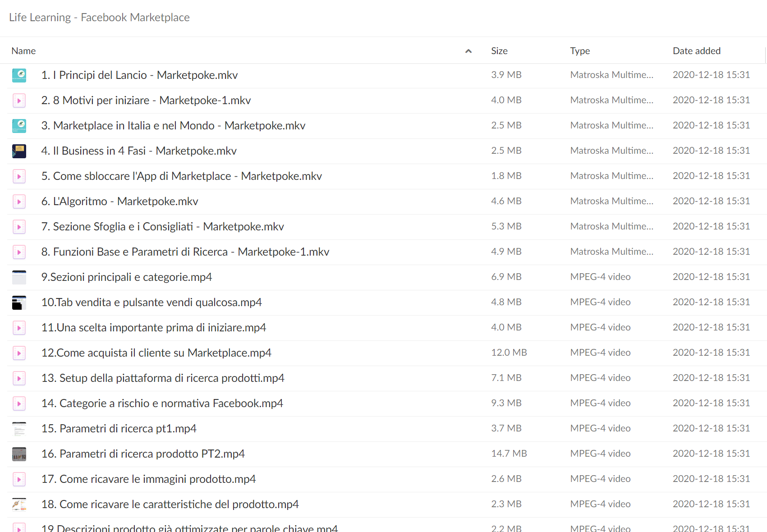Screen dimensions: 767x532
Task: Sort files by Date added header
Action: 697,51
